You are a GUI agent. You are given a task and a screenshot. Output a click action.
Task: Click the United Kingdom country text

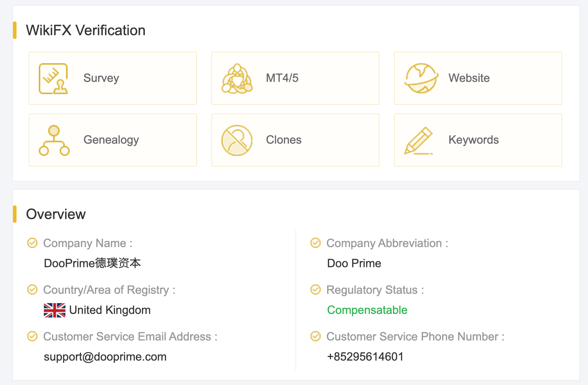click(x=110, y=310)
